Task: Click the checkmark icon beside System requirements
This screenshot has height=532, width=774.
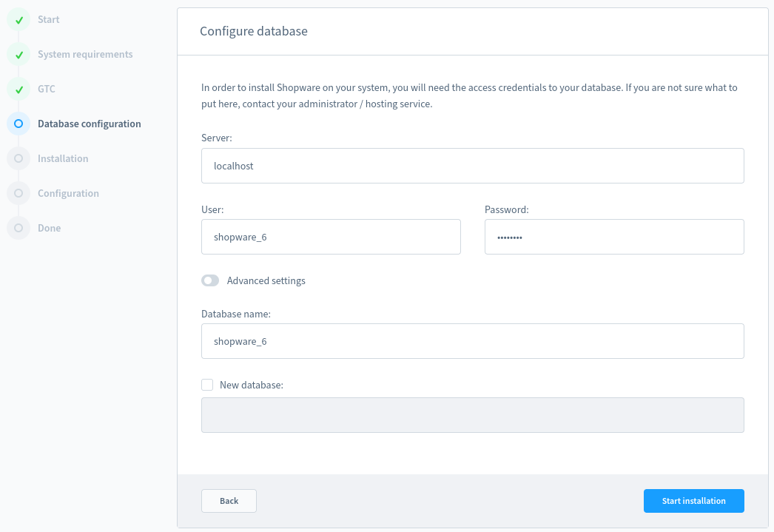Action: [x=18, y=54]
